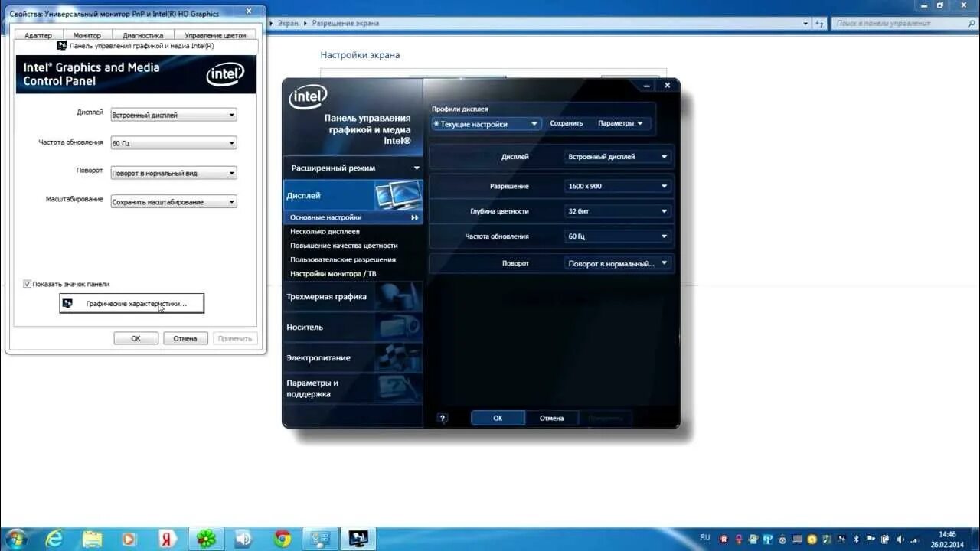This screenshot has width=980, height=551.
Task: Open Встроенный дисплей dropdown in Intel dark panel
Action: (618, 156)
